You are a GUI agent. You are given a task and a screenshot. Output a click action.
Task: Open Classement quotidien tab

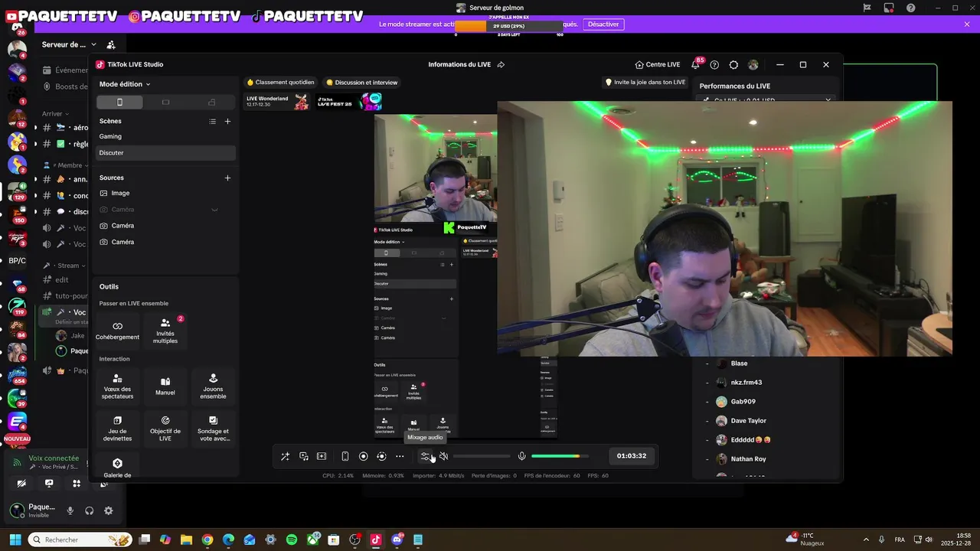280,83
